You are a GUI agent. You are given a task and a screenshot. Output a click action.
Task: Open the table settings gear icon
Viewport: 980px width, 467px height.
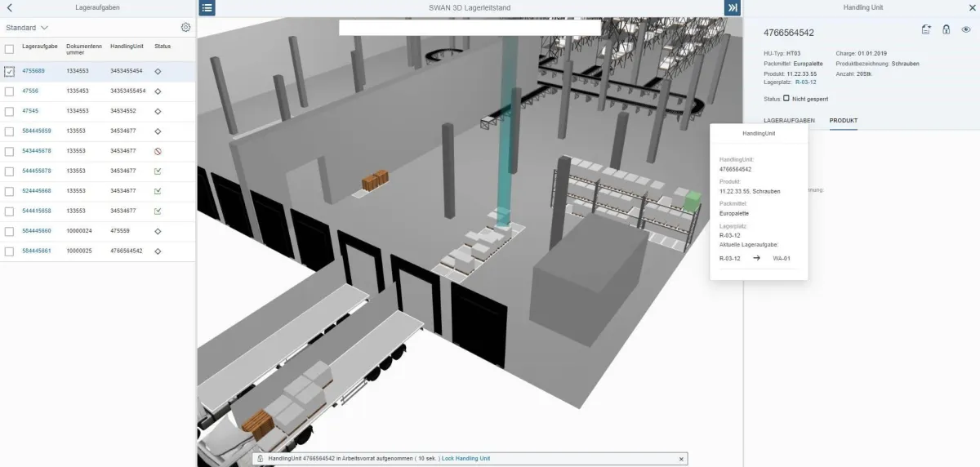[x=185, y=28]
